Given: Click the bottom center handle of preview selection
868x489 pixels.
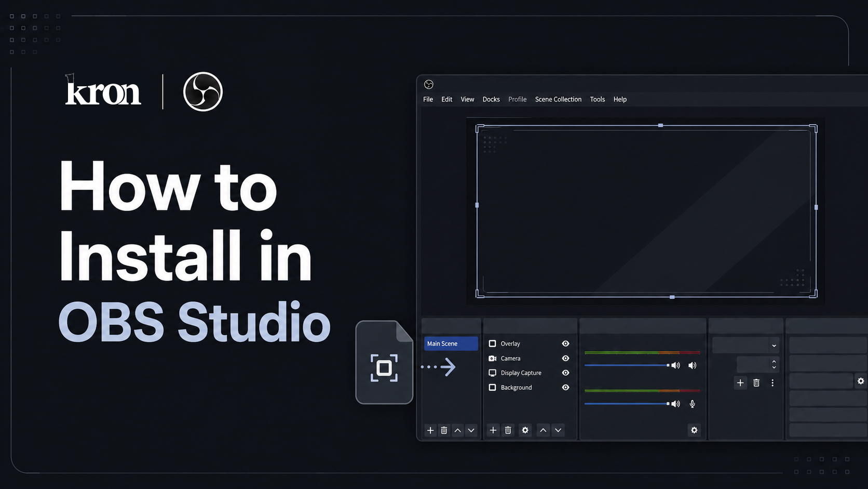Looking at the screenshot, I should tap(672, 297).
